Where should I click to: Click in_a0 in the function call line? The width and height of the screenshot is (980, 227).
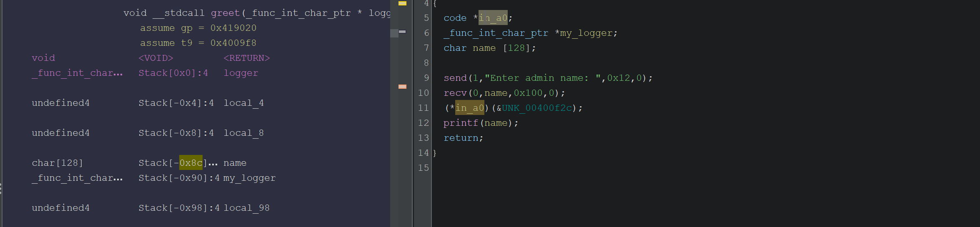469,108
